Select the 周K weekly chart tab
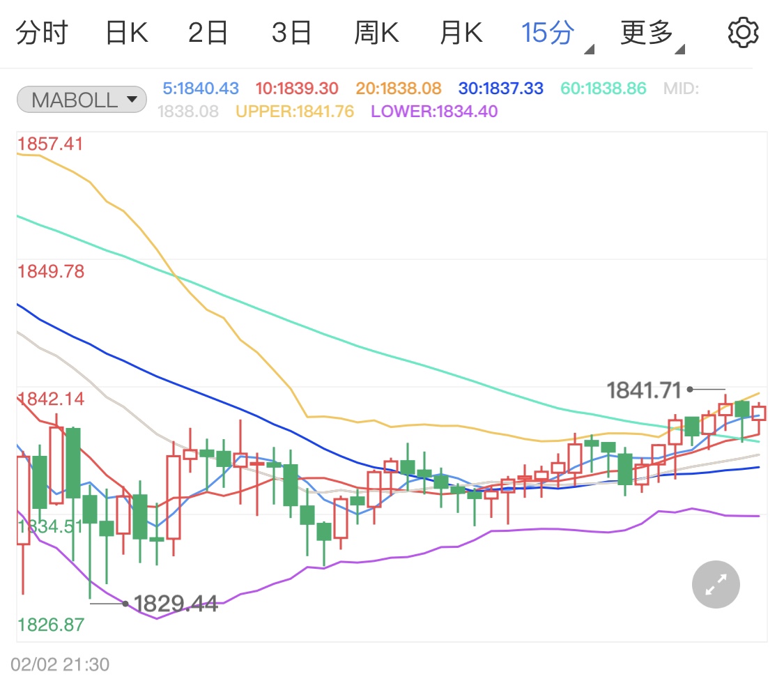Screen dimensions: 784x688 (x=376, y=33)
